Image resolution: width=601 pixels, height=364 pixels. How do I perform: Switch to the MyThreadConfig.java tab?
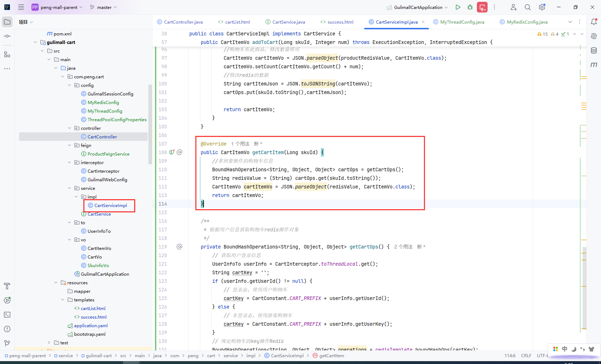(459, 22)
